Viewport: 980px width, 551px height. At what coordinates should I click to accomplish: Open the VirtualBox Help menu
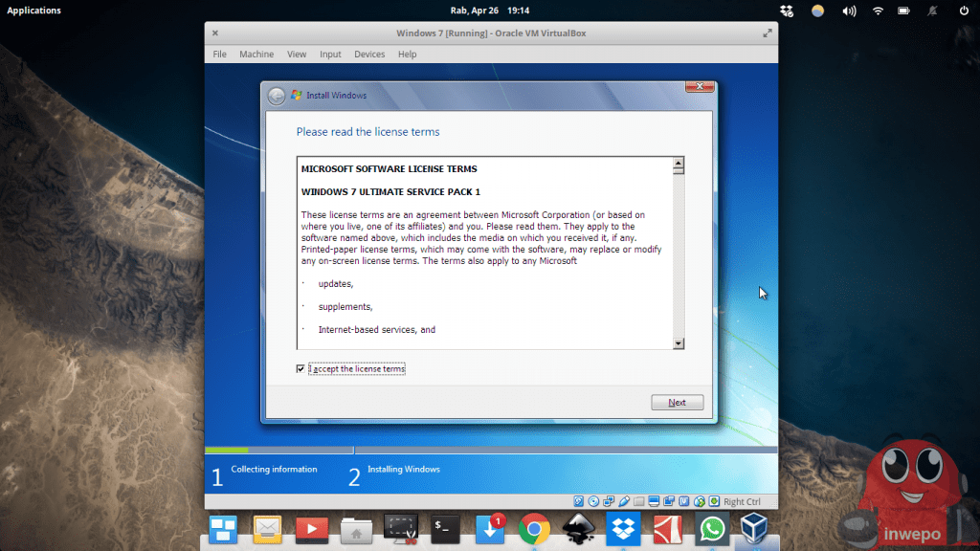click(x=407, y=55)
